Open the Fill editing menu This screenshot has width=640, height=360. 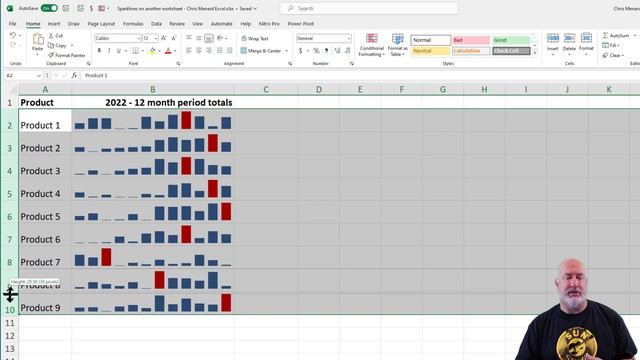click(x=611, y=45)
